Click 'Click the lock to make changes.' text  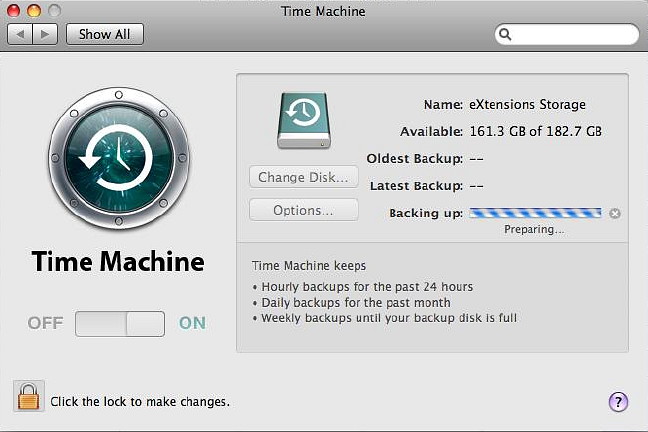click(140, 401)
